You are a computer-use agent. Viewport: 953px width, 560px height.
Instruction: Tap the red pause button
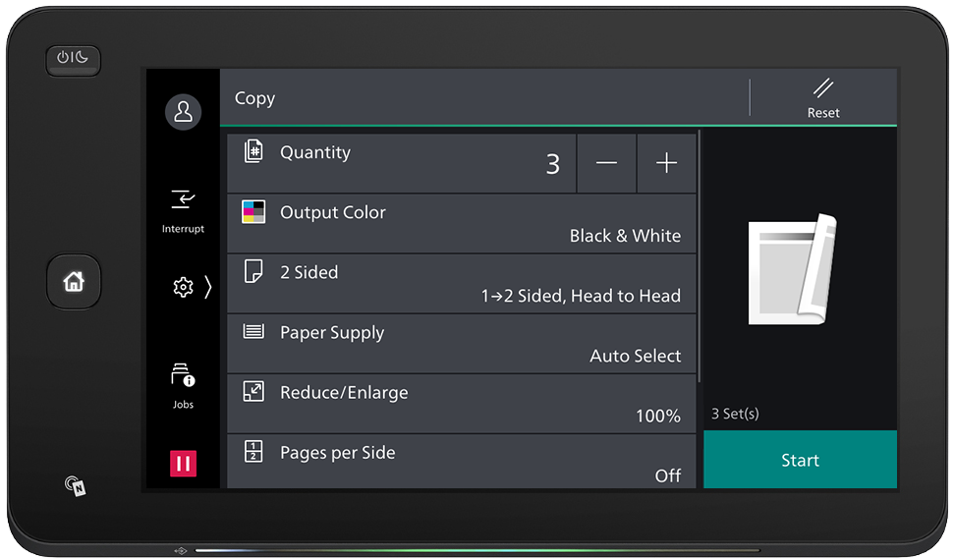(x=183, y=464)
